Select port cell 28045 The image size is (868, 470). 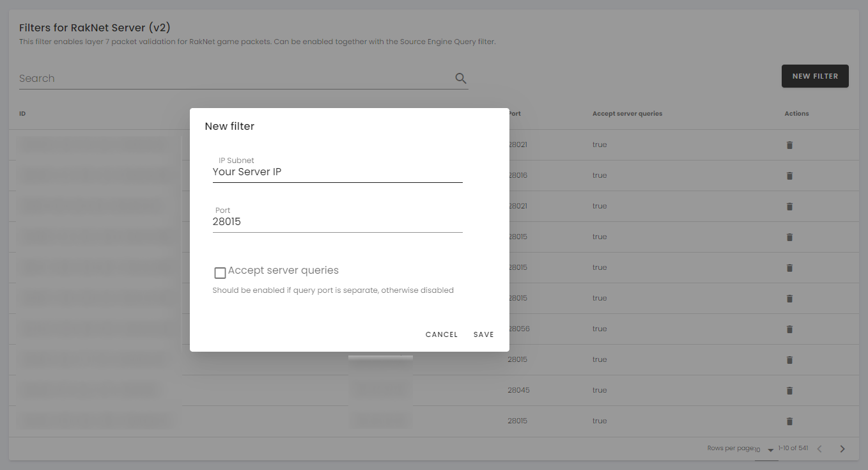coord(518,390)
